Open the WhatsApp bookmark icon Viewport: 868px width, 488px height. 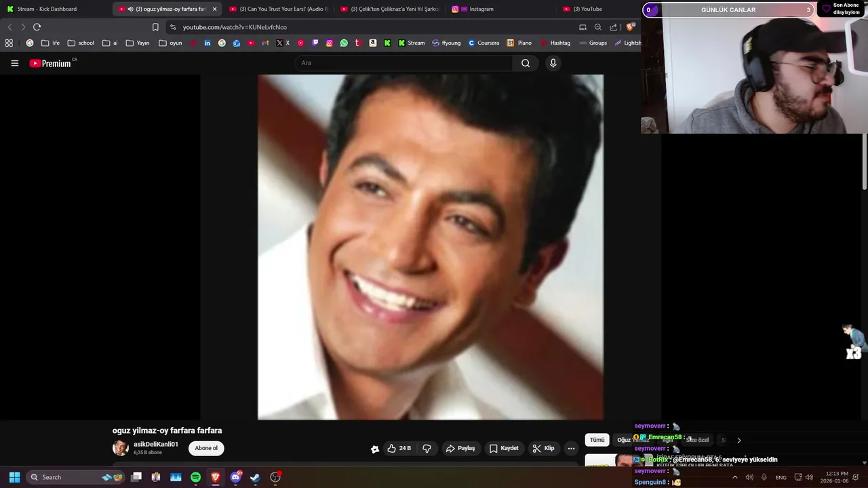[344, 43]
